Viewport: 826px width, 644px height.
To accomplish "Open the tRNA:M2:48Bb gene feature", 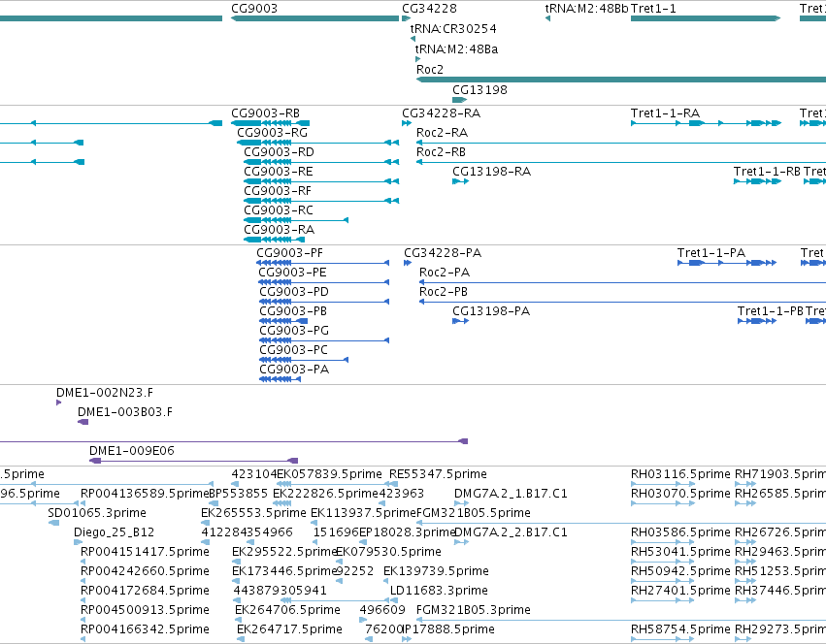I will (587, 9).
